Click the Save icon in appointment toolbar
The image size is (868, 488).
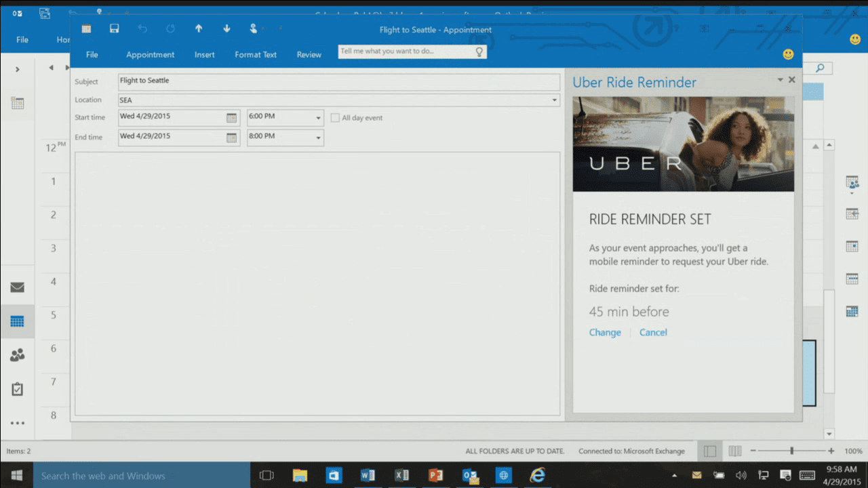click(114, 28)
